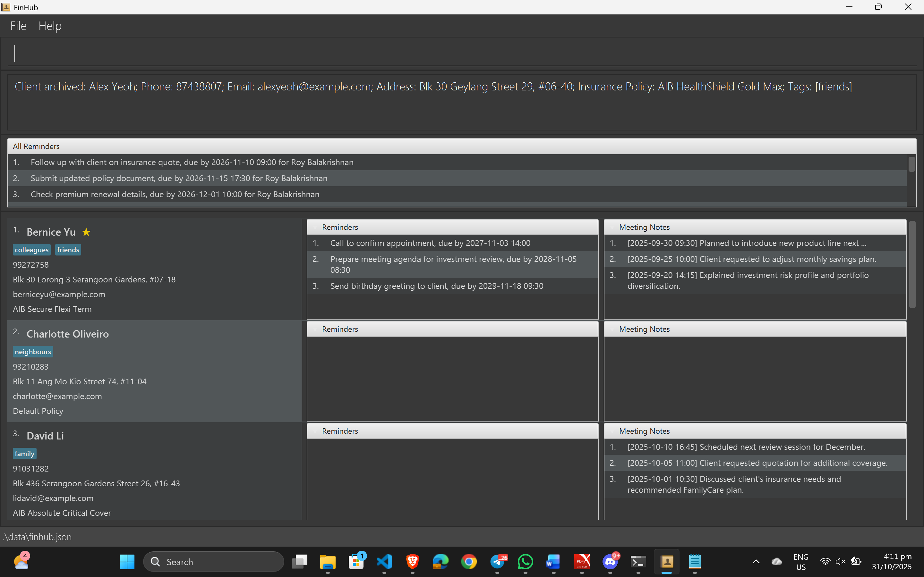Open File Explorer from the taskbar

pos(328,562)
